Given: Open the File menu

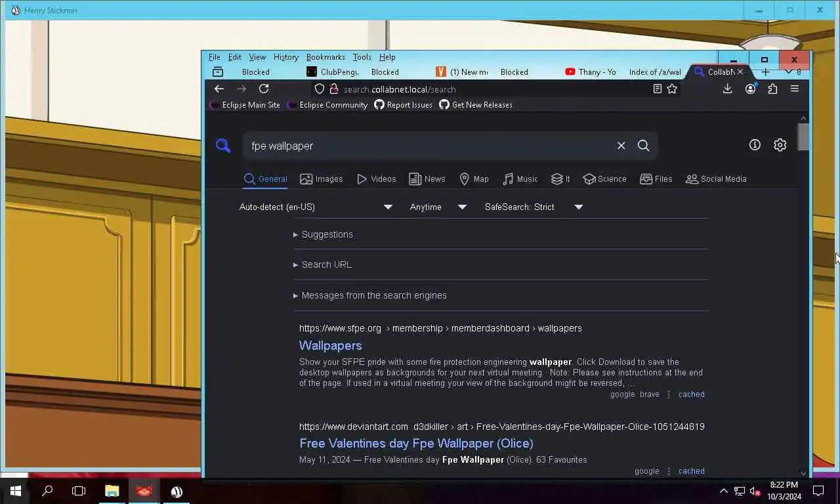Looking at the screenshot, I should 214,57.
